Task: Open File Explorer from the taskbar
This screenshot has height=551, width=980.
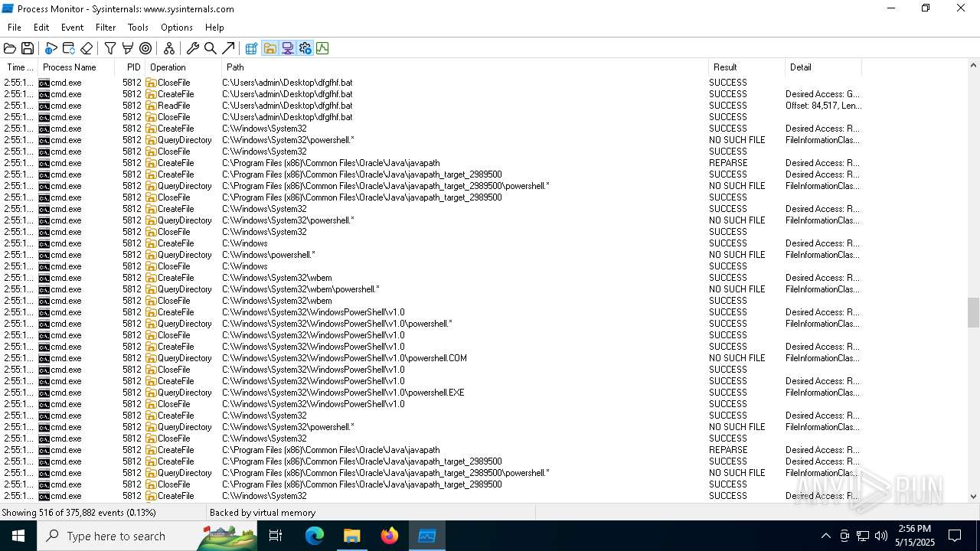Action: pos(351,536)
